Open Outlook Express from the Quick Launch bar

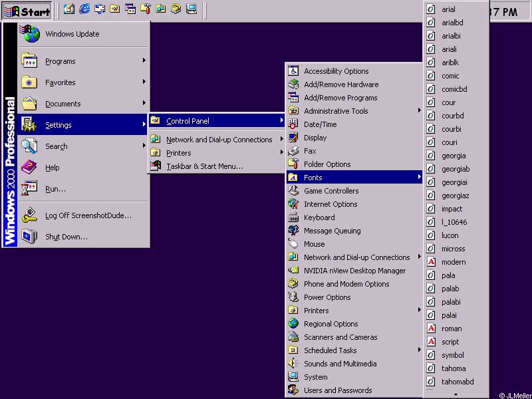[x=100, y=9]
